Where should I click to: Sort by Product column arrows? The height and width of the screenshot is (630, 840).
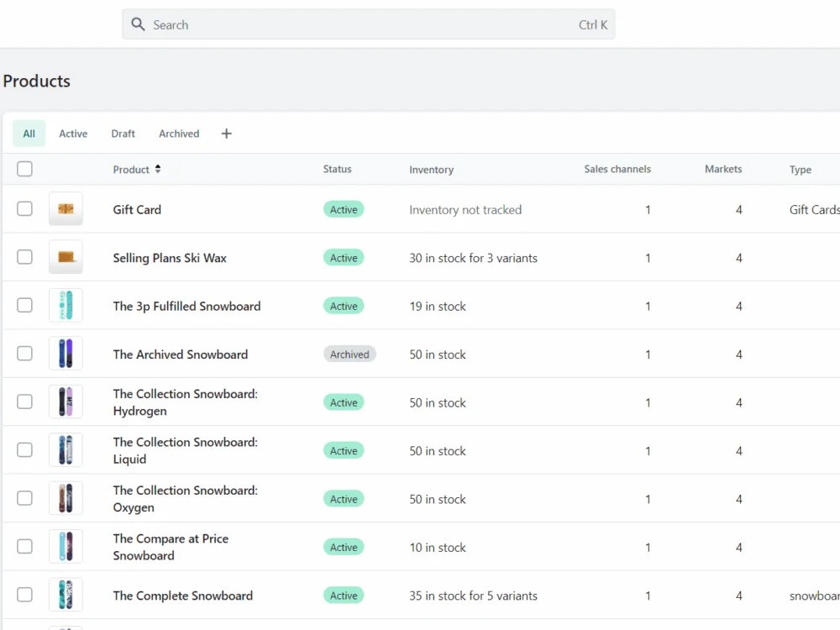(x=158, y=169)
